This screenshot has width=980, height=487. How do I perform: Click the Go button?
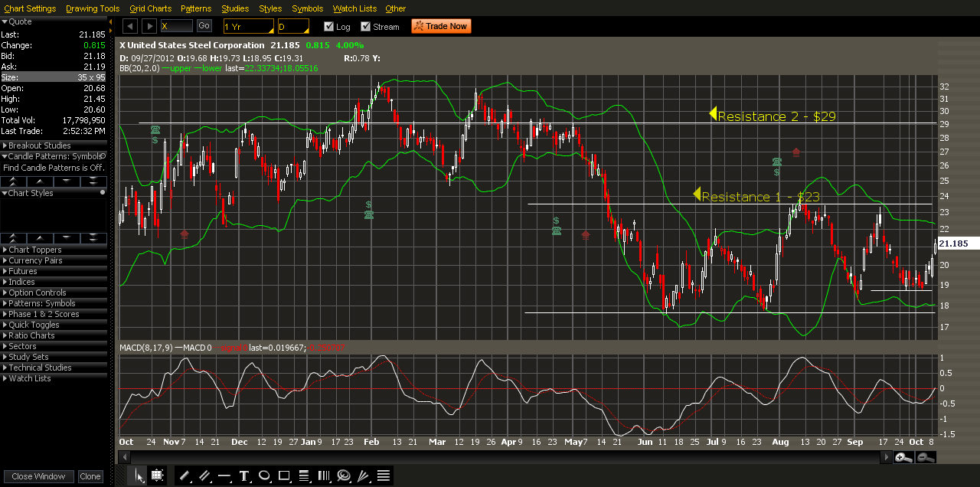204,26
